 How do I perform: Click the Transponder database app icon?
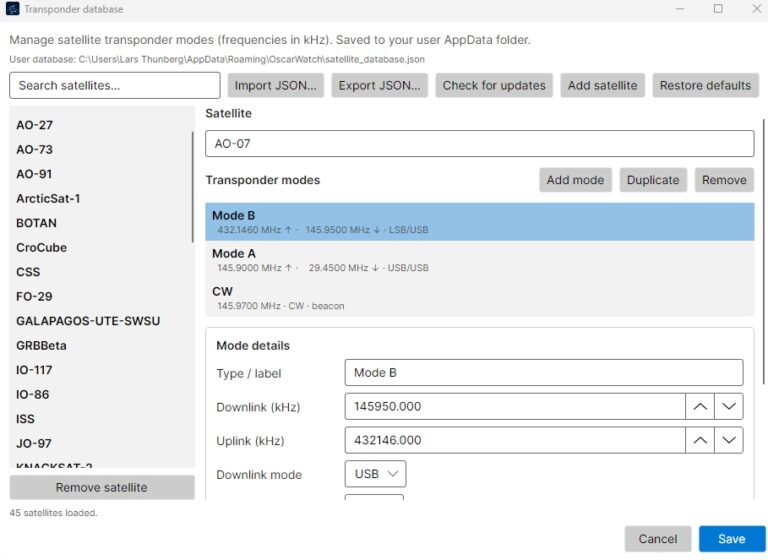pyautogui.click(x=12, y=9)
